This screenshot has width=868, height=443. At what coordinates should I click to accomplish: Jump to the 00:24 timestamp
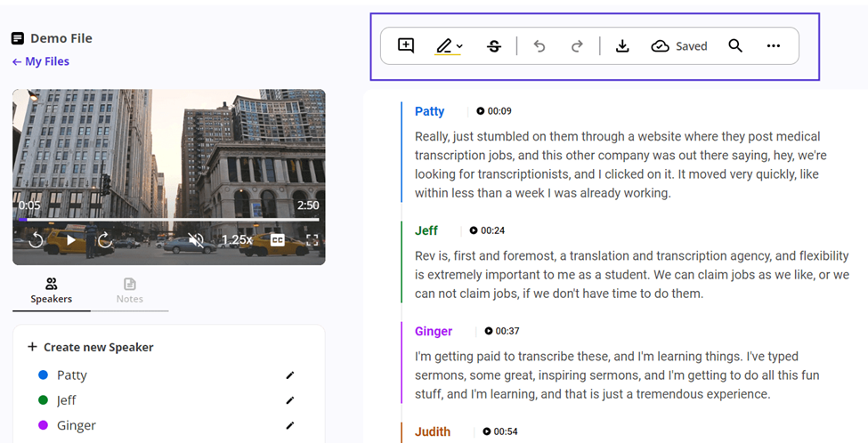point(487,230)
